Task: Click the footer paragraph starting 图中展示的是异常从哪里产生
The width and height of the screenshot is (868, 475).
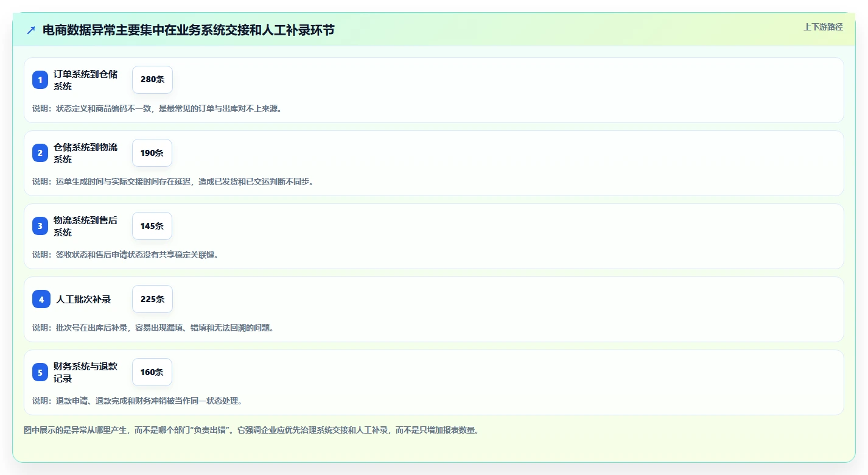Action: 251,430
